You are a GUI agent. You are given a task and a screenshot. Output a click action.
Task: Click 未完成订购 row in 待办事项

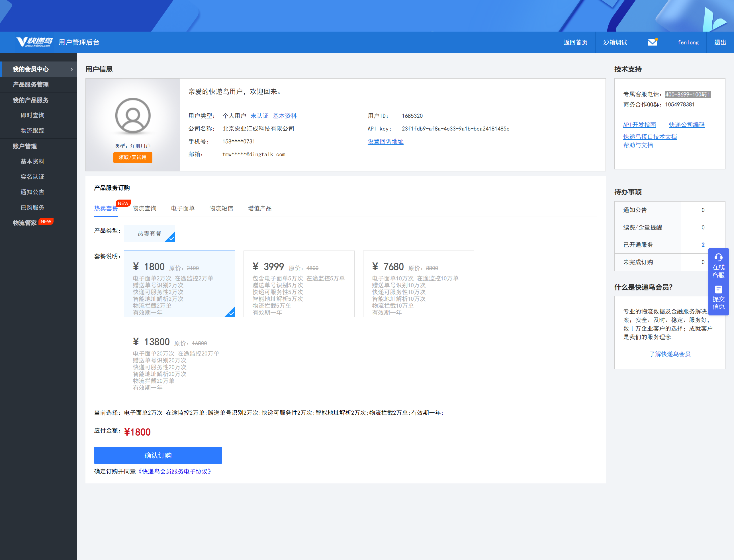(670, 262)
